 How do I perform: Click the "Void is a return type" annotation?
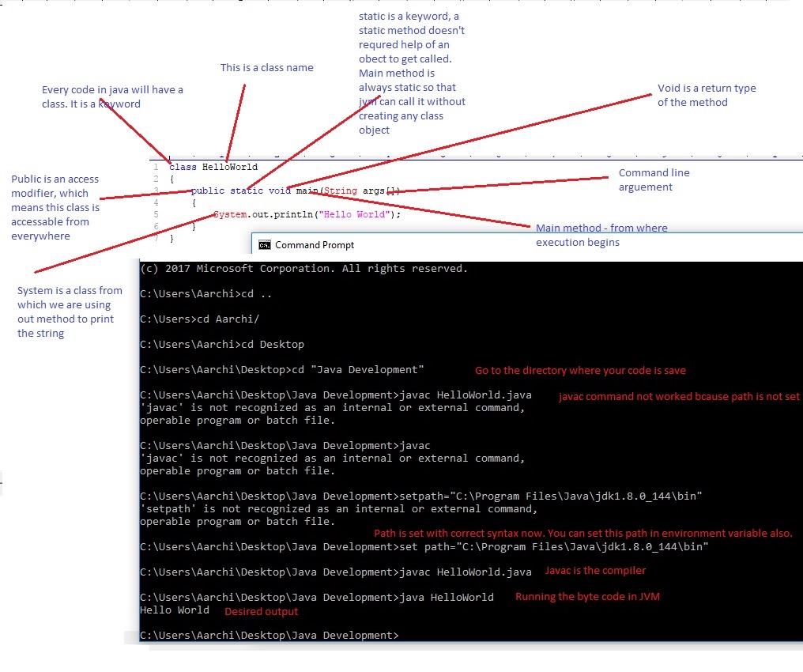707,95
